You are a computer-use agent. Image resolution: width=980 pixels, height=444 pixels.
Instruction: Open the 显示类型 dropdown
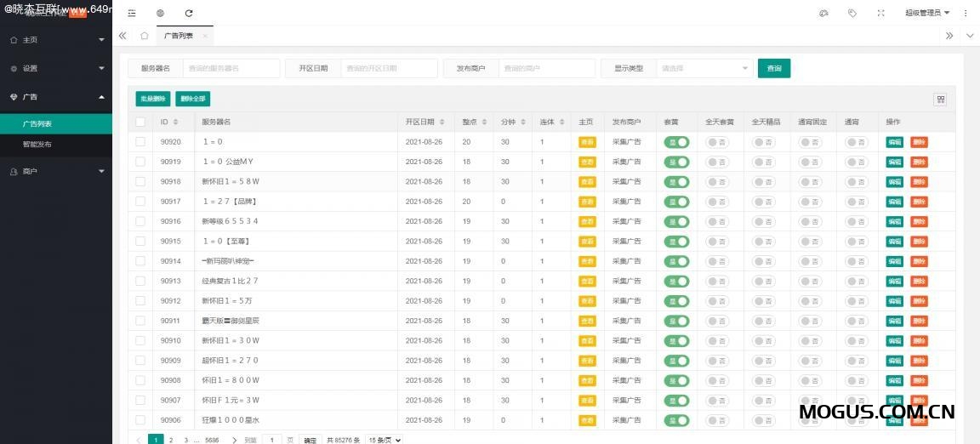click(x=705, y=69)
